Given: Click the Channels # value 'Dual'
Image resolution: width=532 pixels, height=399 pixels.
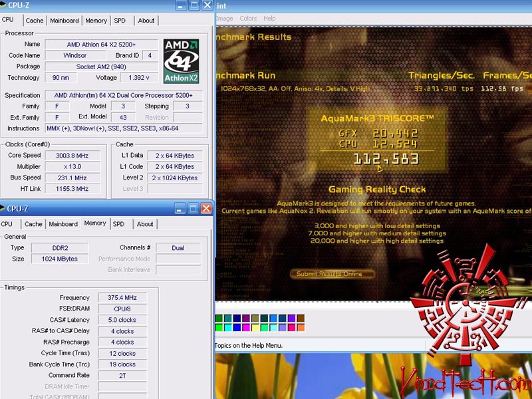Looking at the screenshot, I should click(178, 248).
